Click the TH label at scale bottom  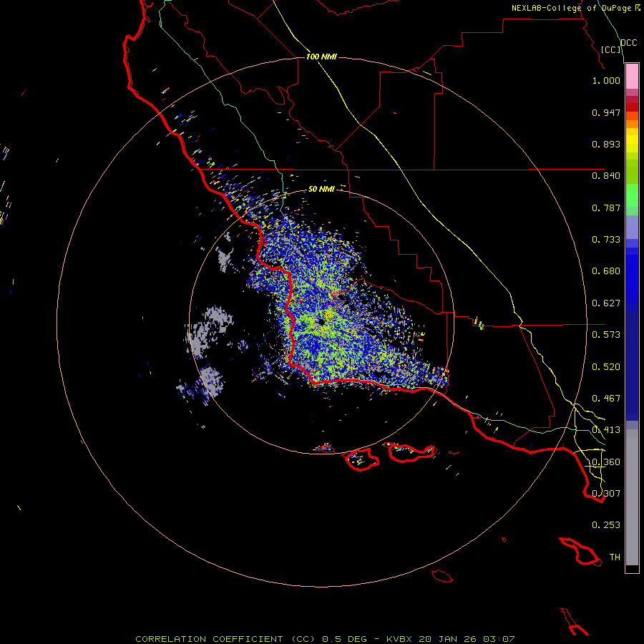pyautogui.click(x=615, y=557)
